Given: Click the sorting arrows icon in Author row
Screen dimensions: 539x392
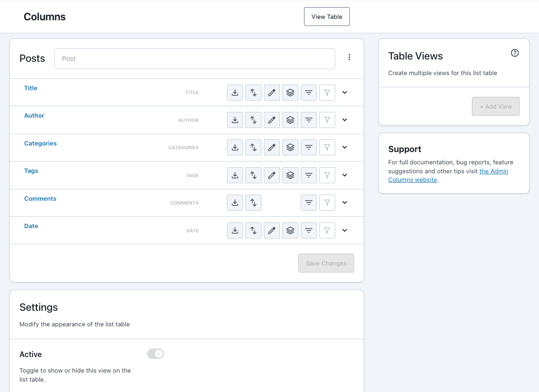Looking at the screenshot, I should tap(253, 120).
